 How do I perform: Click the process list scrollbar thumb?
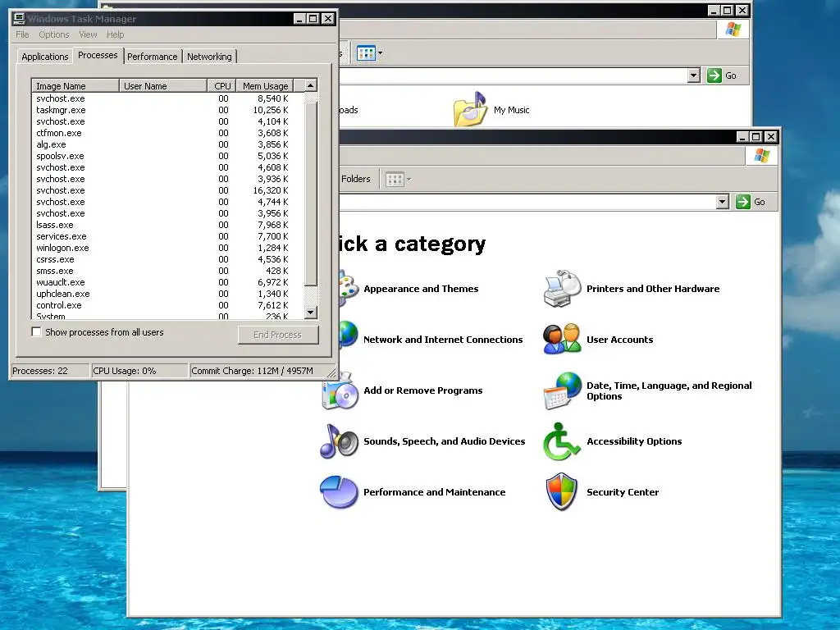(x=311, y=194)
